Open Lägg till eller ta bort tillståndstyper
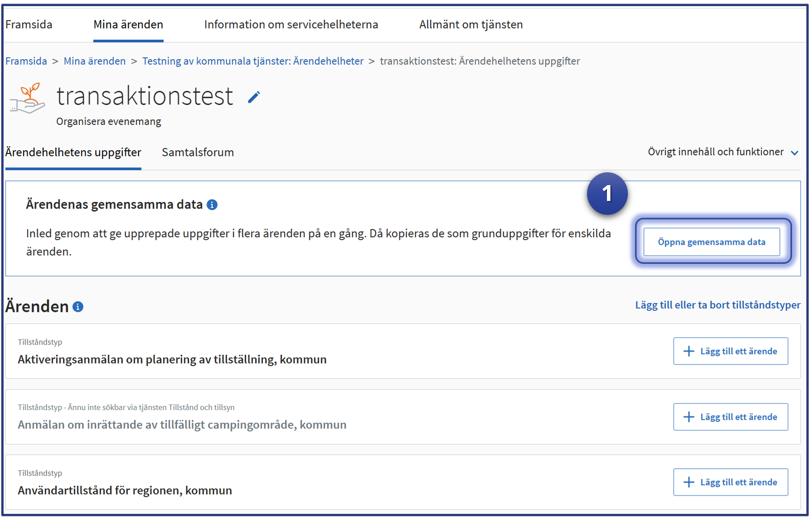The height and width of the screenshot is (520, 812). (x=717, y=305)
